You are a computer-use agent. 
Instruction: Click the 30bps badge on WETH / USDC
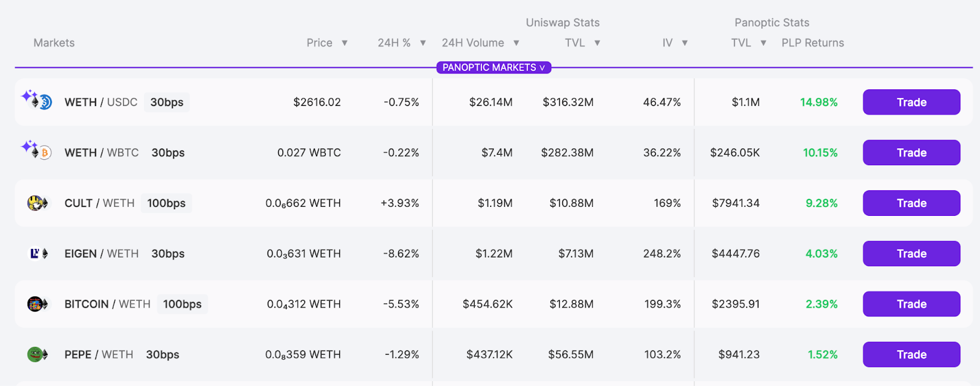click(x=167, y=102)
